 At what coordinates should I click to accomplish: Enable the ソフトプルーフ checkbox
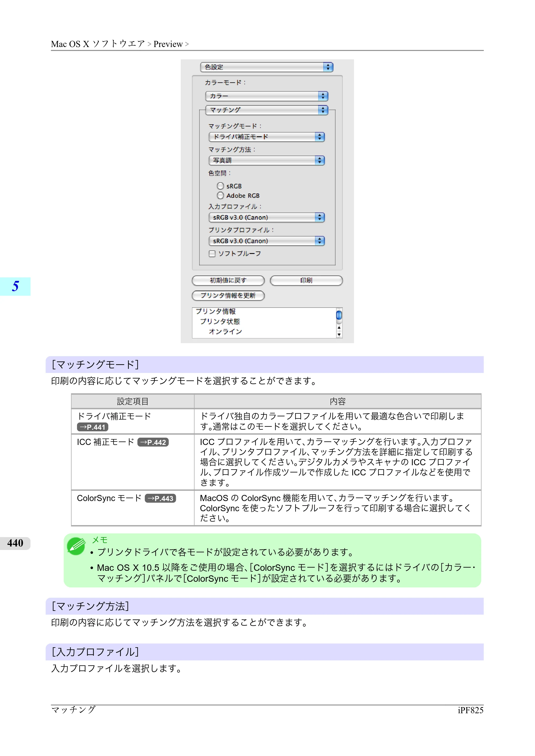(x=212, y=254)
